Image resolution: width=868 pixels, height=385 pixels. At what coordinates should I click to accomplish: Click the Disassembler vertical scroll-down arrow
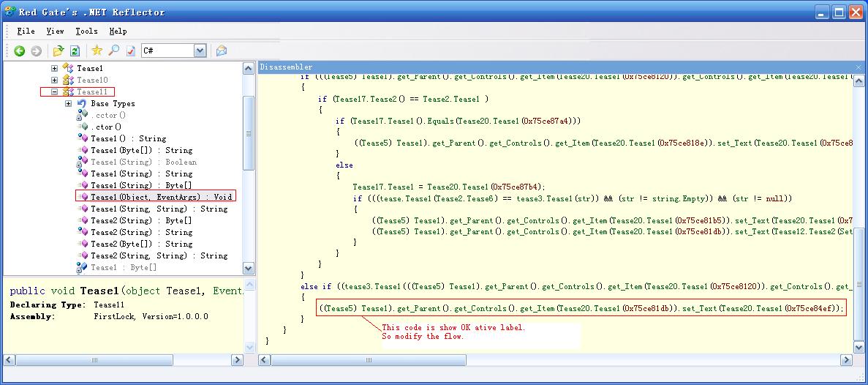pyautogui.click(x=858, y=348)
